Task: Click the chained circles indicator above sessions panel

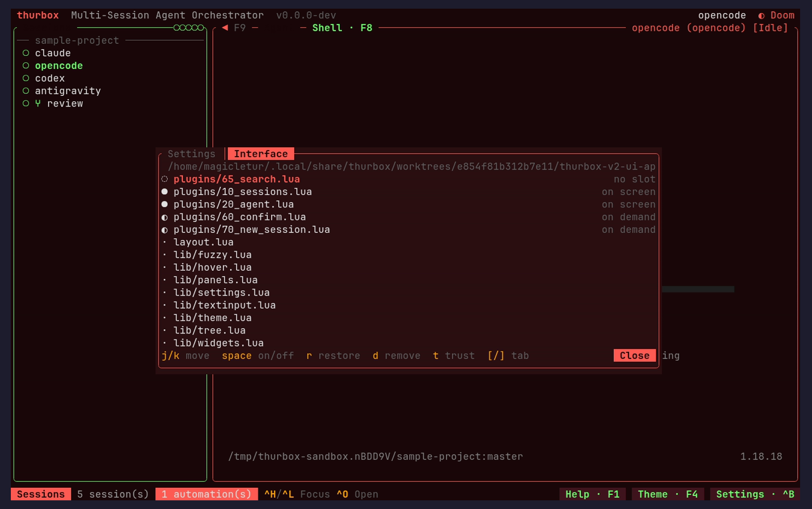Action: point(189,28)
